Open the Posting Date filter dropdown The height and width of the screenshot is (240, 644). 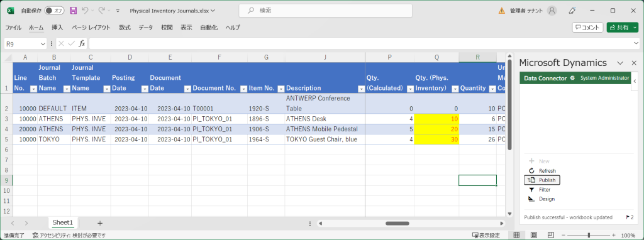(x=145, y=89)
